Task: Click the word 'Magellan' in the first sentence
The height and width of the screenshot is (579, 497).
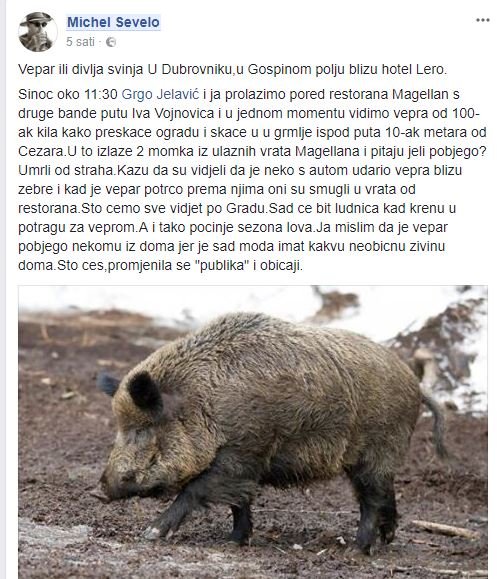Action: 420,95
